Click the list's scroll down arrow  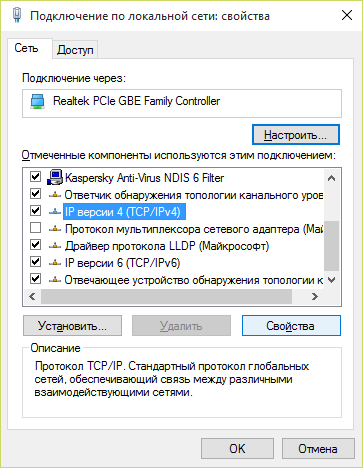tap(331, 280)
